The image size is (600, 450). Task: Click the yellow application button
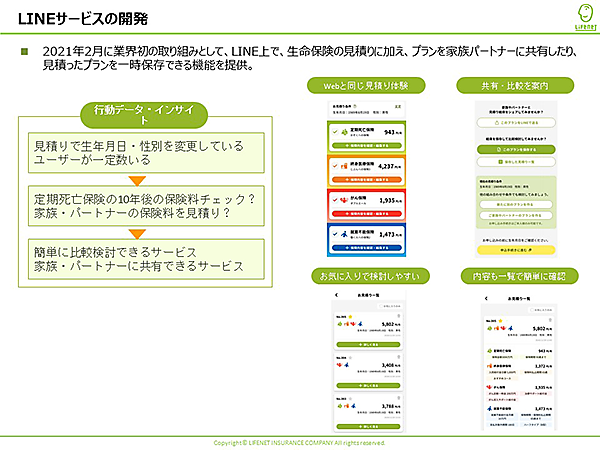tap(516, 250)
